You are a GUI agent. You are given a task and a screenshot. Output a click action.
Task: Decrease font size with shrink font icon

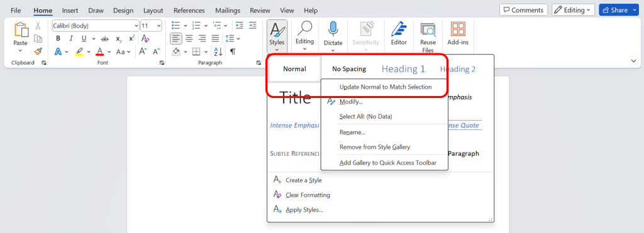pyautogui.click(x=156, y=51)
